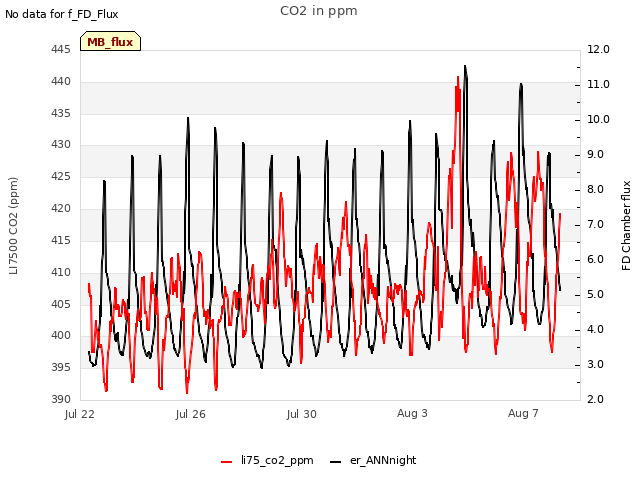This screenshot has height=480, width=640.
Task: Click the black er_ANNnight legend swatch
Action: point(335,462)
